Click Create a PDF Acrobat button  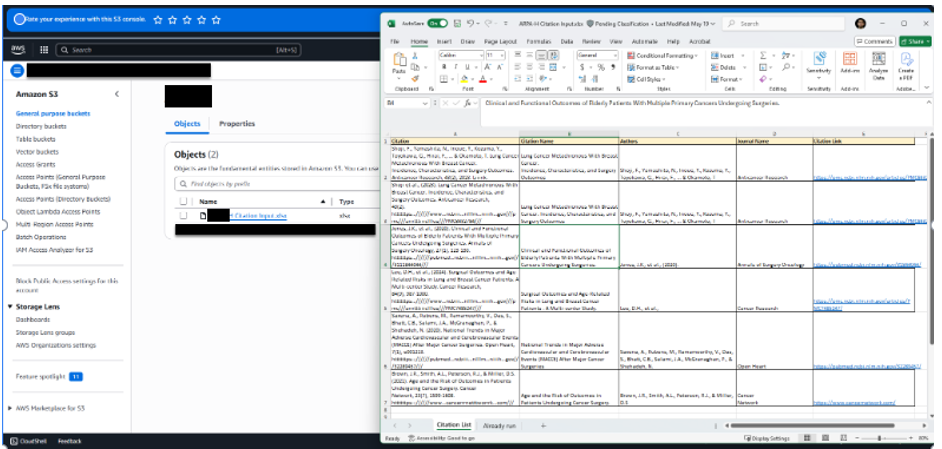pyautogui.click(x=906, y=63)
